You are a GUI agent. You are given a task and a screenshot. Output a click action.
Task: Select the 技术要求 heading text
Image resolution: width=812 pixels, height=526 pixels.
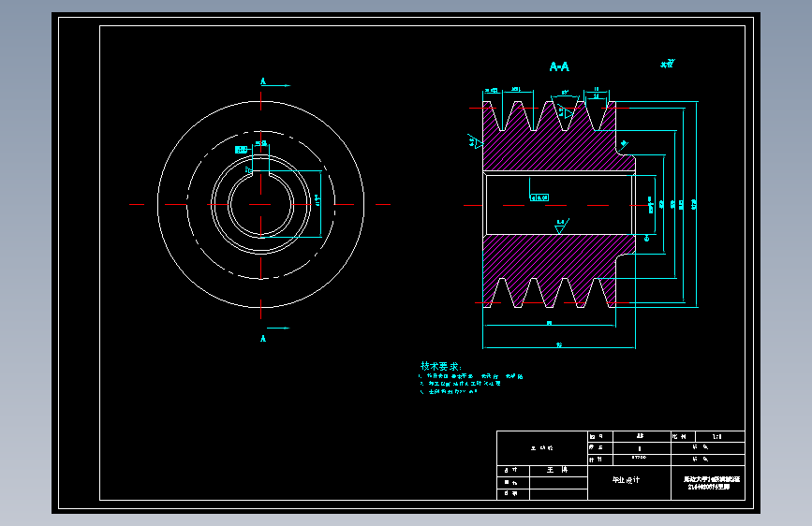[441, 366]
